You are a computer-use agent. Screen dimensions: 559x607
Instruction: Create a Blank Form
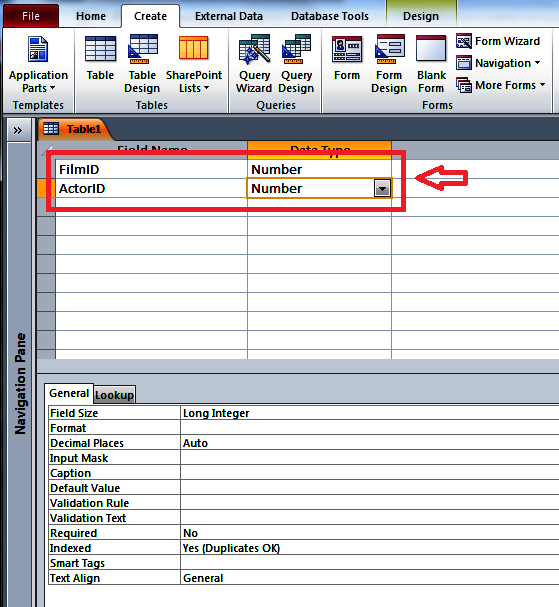[431, 64]
